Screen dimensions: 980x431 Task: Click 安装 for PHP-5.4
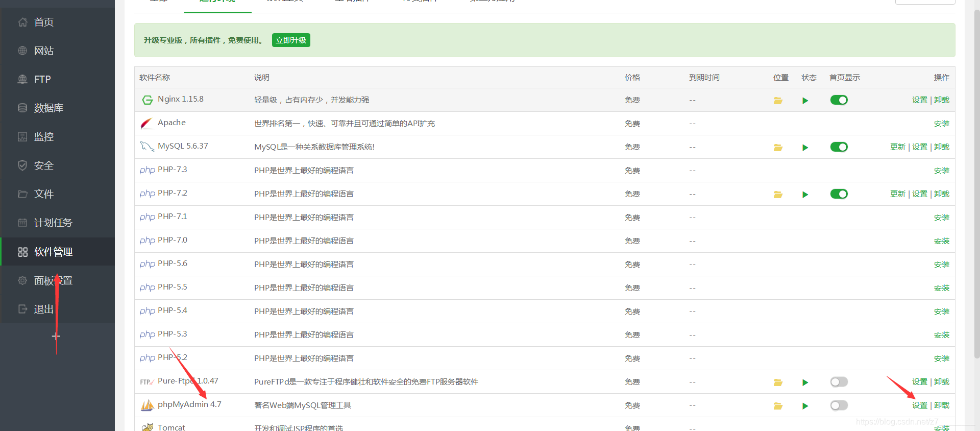tap(942, 312)
